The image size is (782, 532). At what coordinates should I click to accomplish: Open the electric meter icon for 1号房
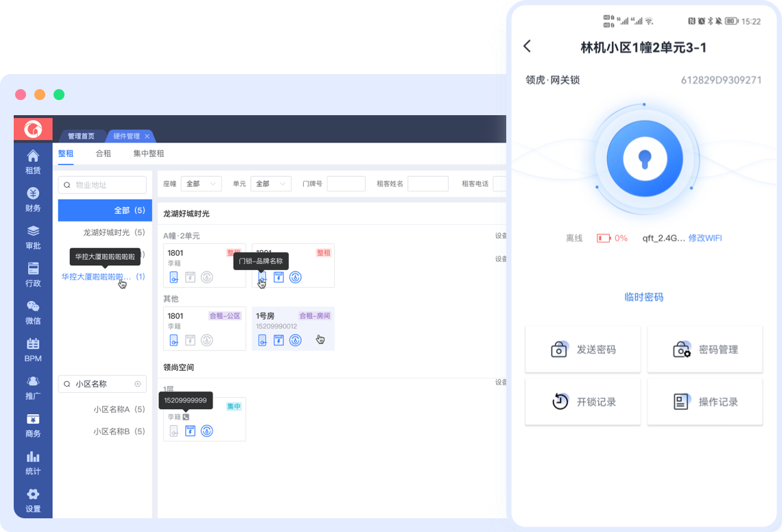[278, 338]
